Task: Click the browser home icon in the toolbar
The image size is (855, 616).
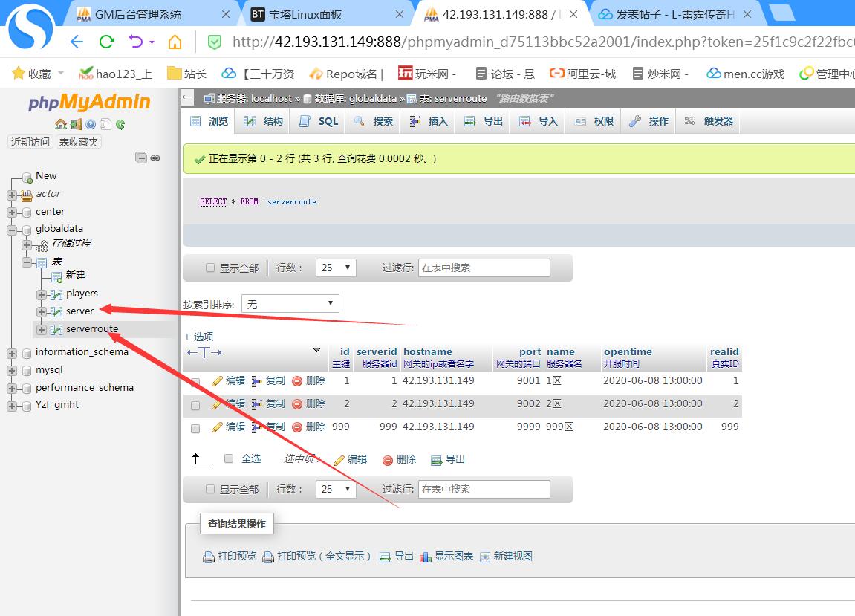Action: coord(175,42)
